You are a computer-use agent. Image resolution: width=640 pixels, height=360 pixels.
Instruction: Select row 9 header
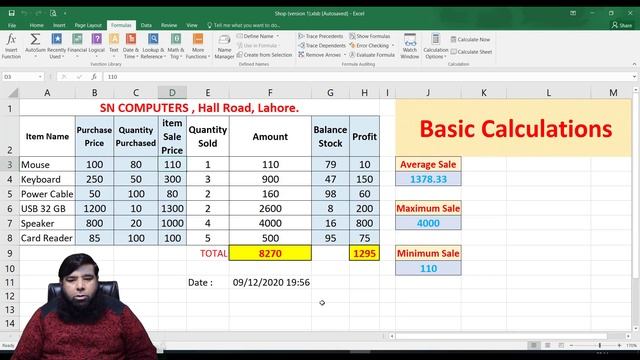[10, 253]
